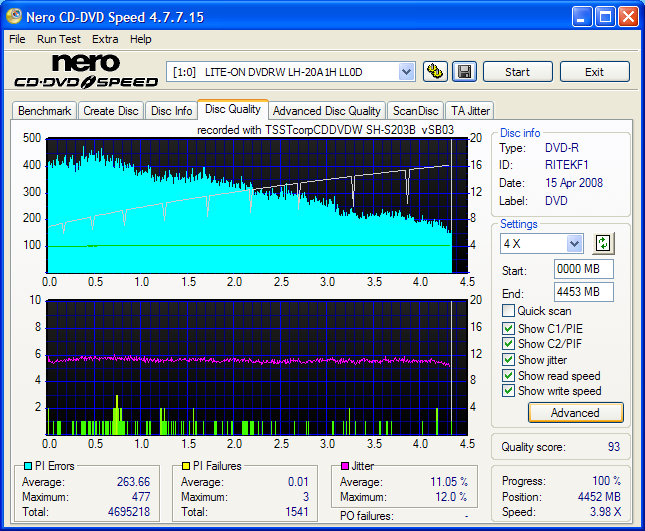Click the floppy disk save icon
Image resolution: width=645 pixels, height=531 pixels.
[x=464, y=72]
